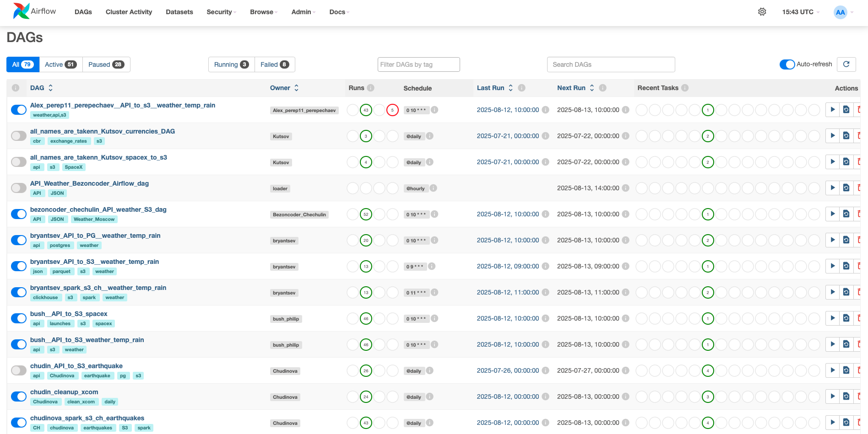Click the info icon beside Runs header
The width and height of the screenshot is (868, 434).
coord(371,88)
